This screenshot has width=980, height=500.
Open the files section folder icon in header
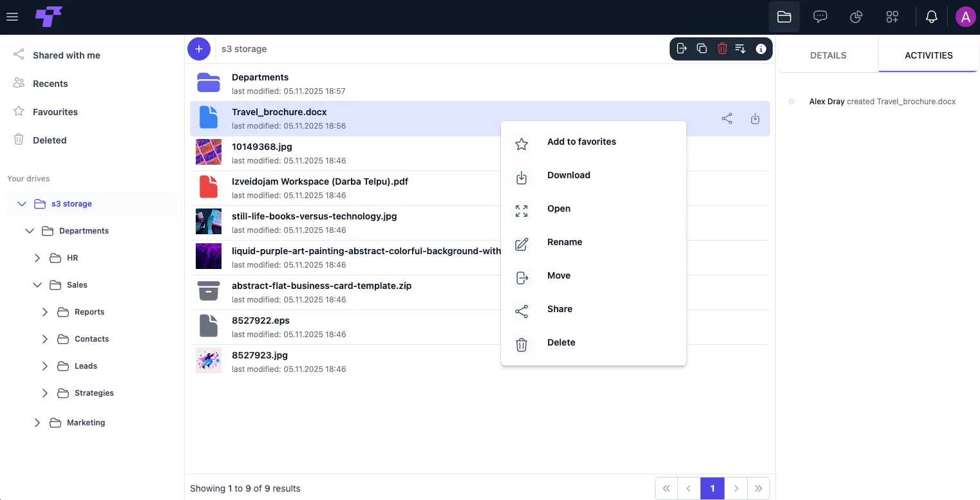pyautogui.click(x=784, y=17)
